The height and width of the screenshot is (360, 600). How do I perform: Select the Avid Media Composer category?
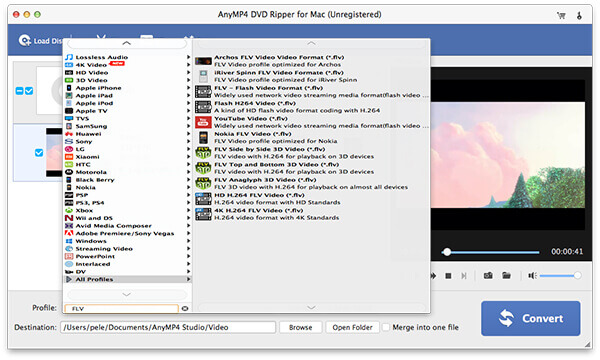tap(127, 226)
